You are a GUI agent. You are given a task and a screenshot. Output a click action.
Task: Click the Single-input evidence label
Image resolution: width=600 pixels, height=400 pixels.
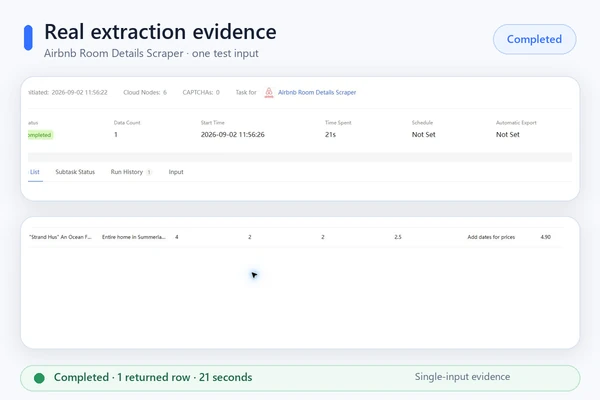coord(462,377)
